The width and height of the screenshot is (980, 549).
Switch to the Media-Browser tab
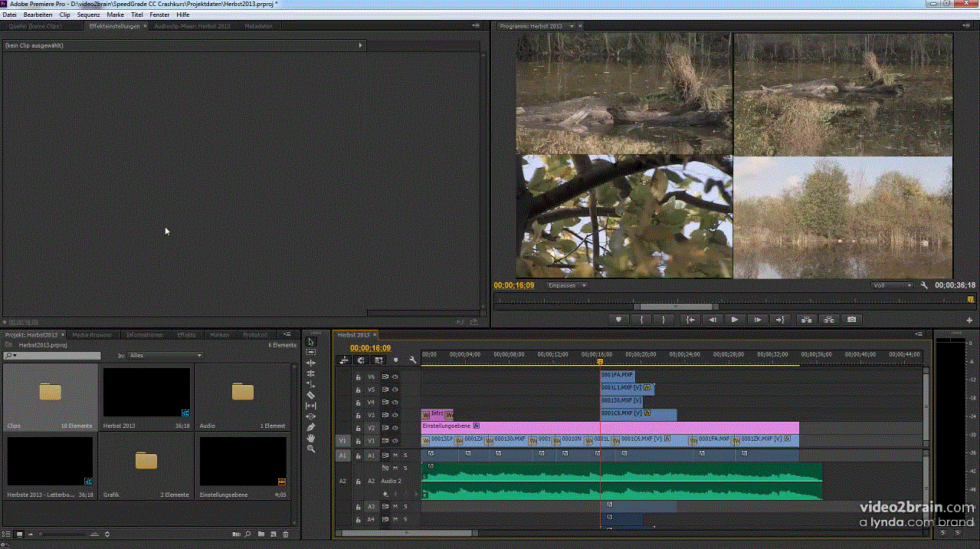[92, 334]
